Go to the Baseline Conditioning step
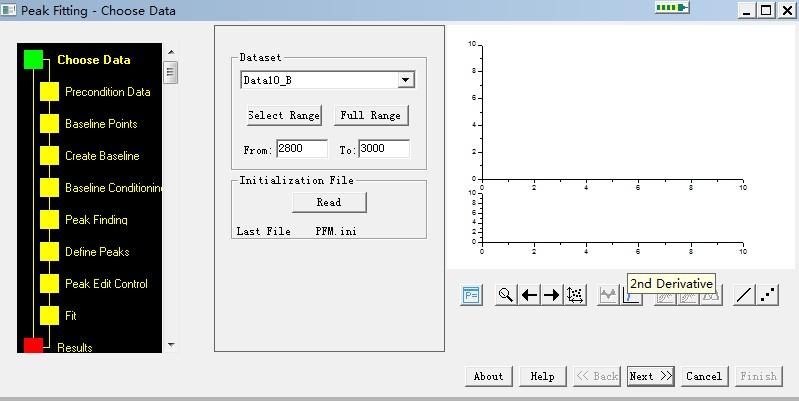799x401 pixels. (114, 188)
